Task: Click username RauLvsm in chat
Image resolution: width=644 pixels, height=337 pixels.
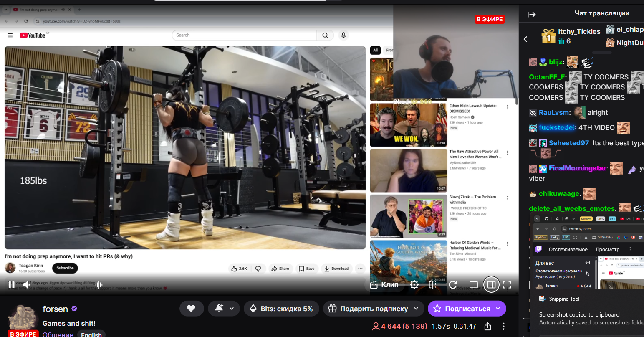Action: tap(554, 112)
